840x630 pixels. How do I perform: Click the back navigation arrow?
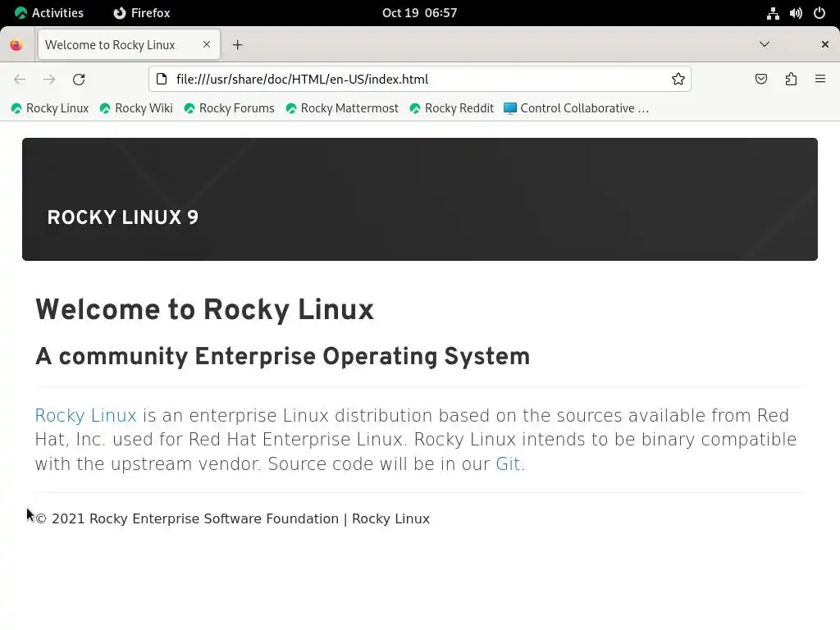pyautogui.click(x=20, y=80)
